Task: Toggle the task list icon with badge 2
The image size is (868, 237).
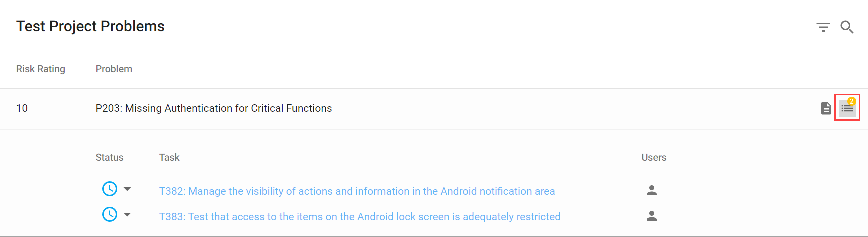Action: pos(847,107)
